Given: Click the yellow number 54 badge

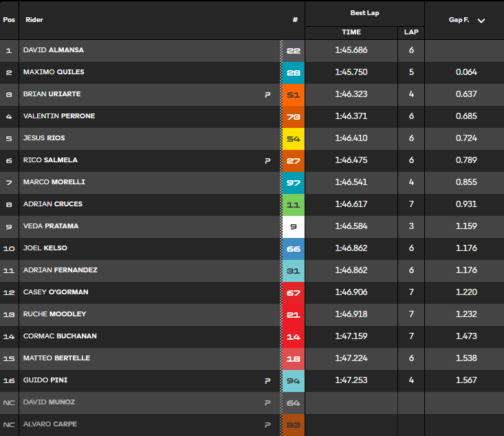Looking at the screenshot, I should [294, 139].
